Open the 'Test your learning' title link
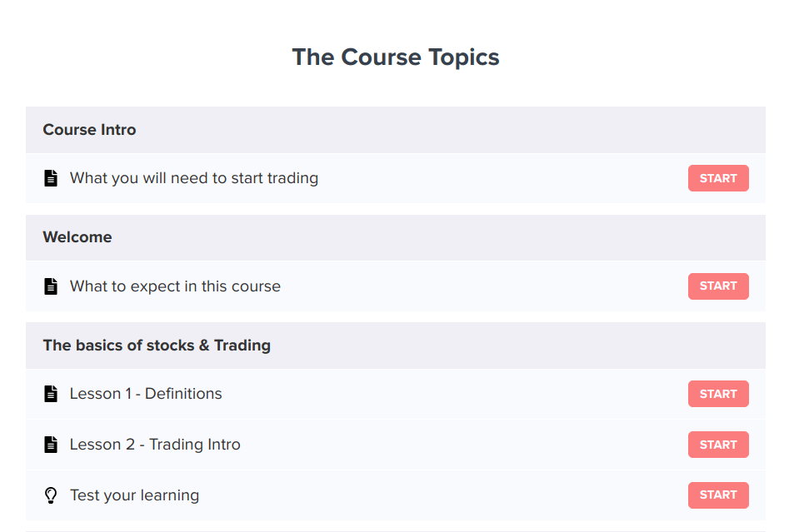The height and width of the screenshot is (532, 794). pyautogui.click(x=134, y=495)
